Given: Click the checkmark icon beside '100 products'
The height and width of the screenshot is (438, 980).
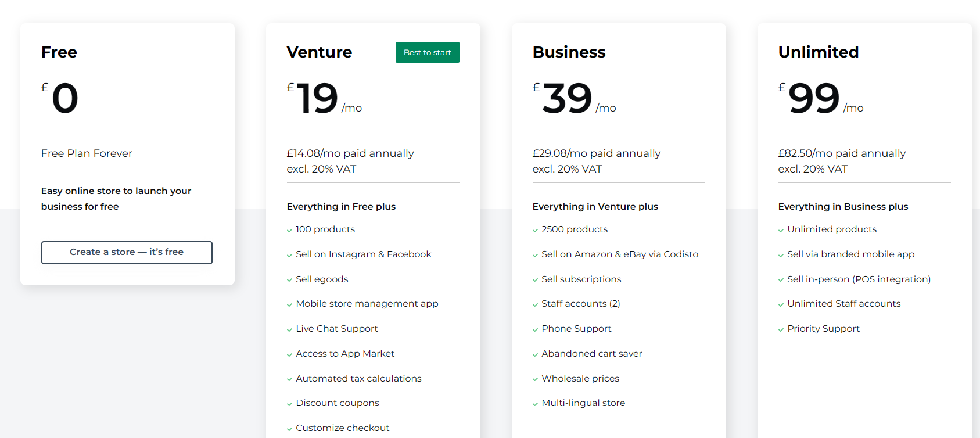Looking at the screenshot, I should 289,231.
